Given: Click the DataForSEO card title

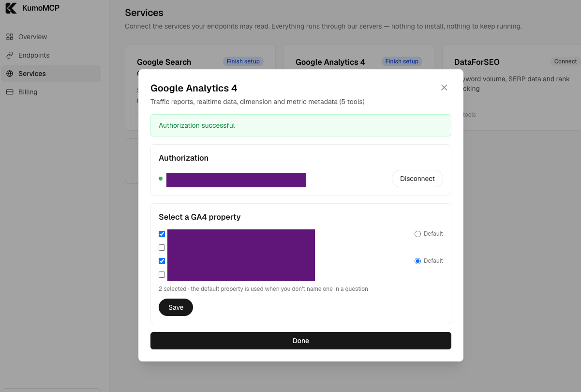Looking at the screenshot, I should coord(477,62).
